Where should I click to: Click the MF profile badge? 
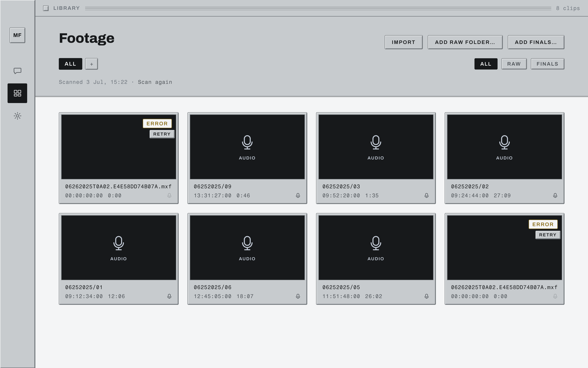pyautogui.click(x=17, y=35)
